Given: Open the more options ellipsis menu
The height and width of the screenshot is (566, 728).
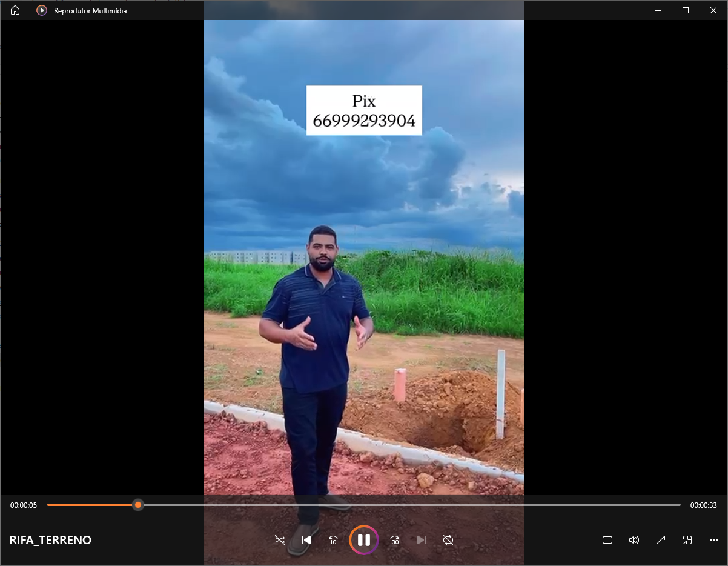Looking at the screenshot, I should tap(714, 540).
